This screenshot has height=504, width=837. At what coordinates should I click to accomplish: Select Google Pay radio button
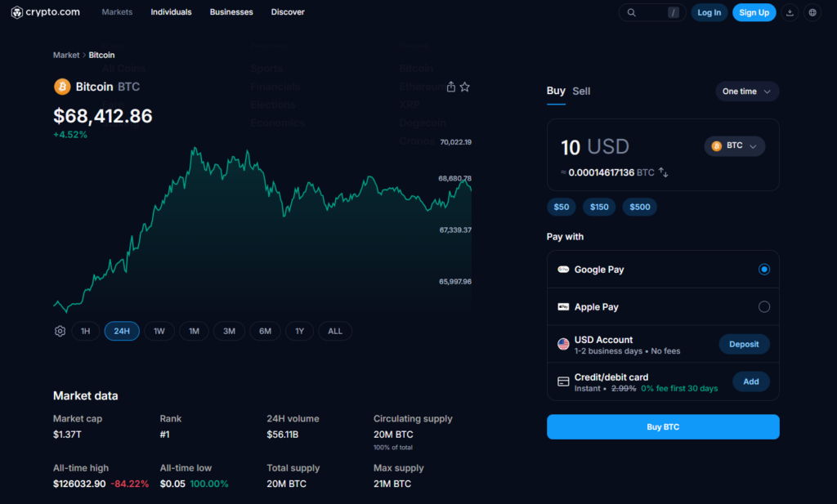(x=764, y=270)
